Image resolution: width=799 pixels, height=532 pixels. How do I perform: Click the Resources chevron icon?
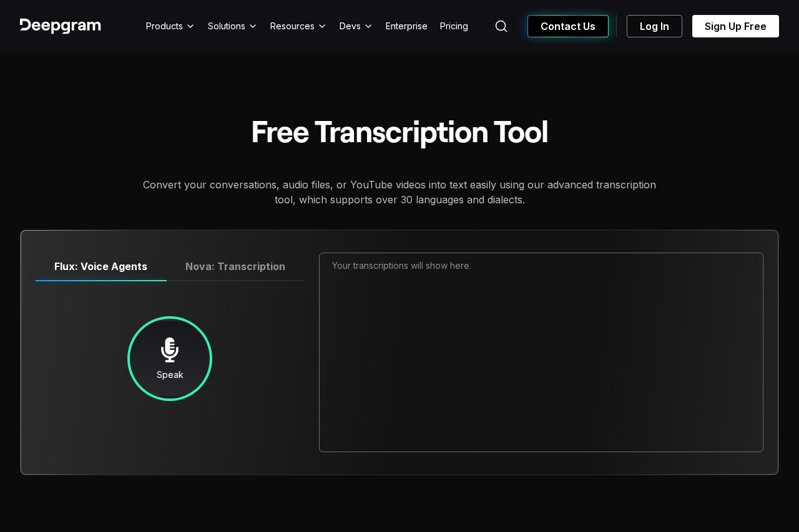tap(321, 26)
